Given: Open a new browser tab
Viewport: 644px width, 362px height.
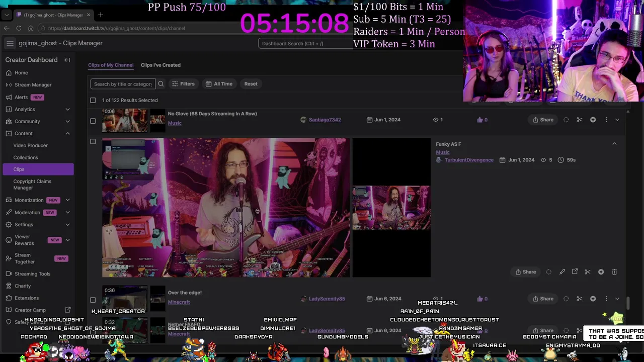Looking at the screenshot, I should pyautogui.click(x=101, y=15).
